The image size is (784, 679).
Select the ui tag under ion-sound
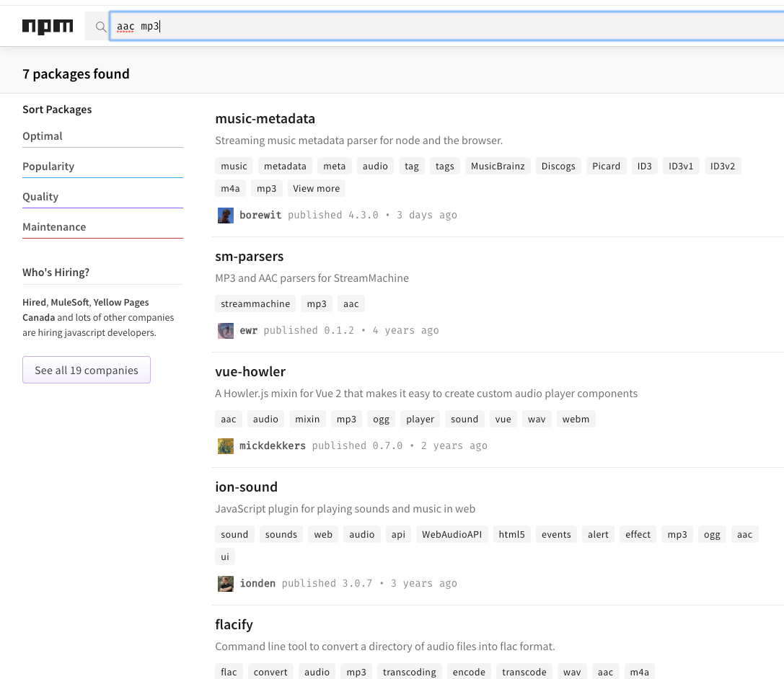pyautogui.click(x=225, y=557)
